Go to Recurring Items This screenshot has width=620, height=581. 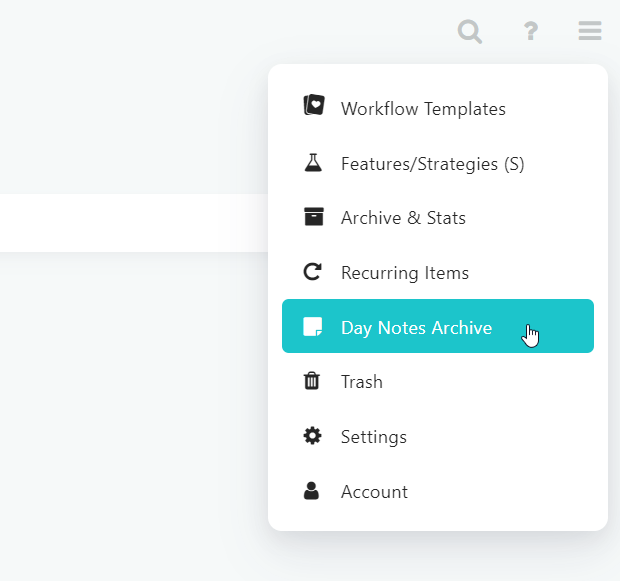pyautogui.click(x=438, y=272)
